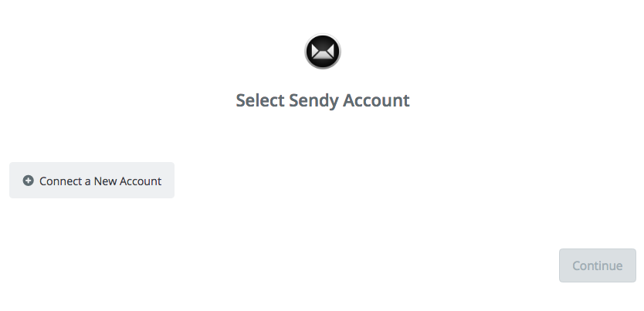644x311 pixels.
Task: Click the Select Sendy Account heading
Action: (323, 100)
